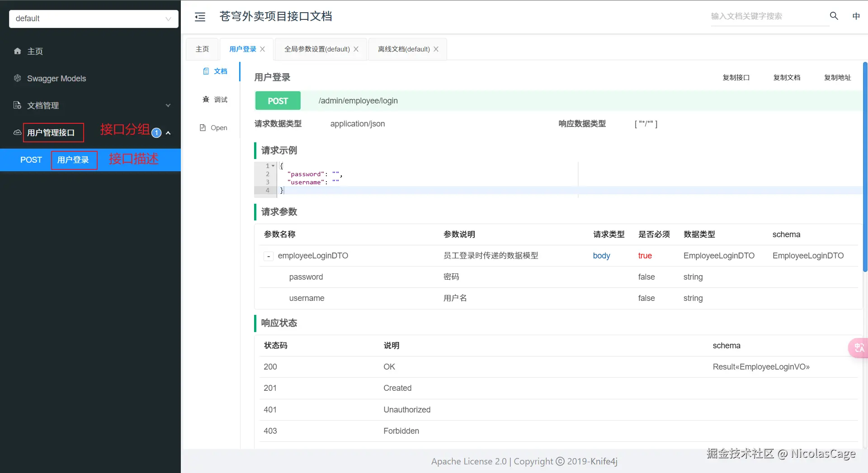Click the badge showing 1 endpoint

click(x=156, y=133)
